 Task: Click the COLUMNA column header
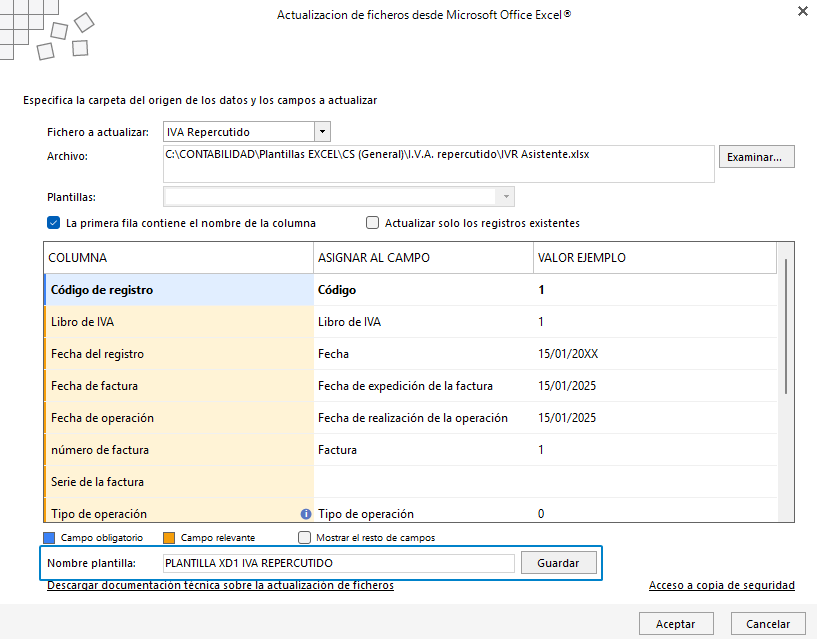179,257
